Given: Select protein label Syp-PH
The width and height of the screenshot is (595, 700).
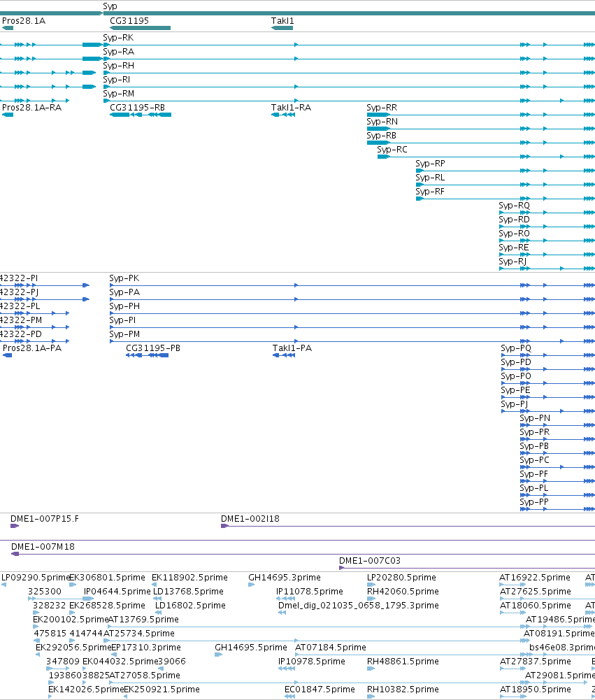Looking at the screenshot, I should [x=124, y=306].
